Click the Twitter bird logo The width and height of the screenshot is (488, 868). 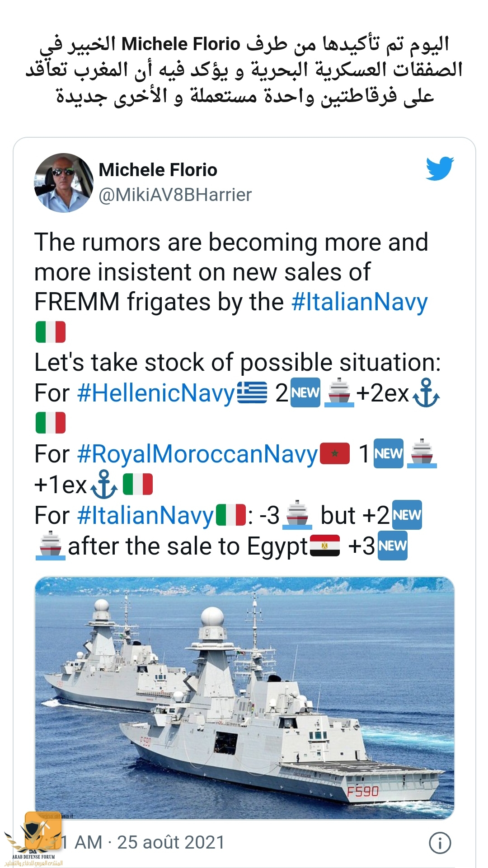(440, 168)
